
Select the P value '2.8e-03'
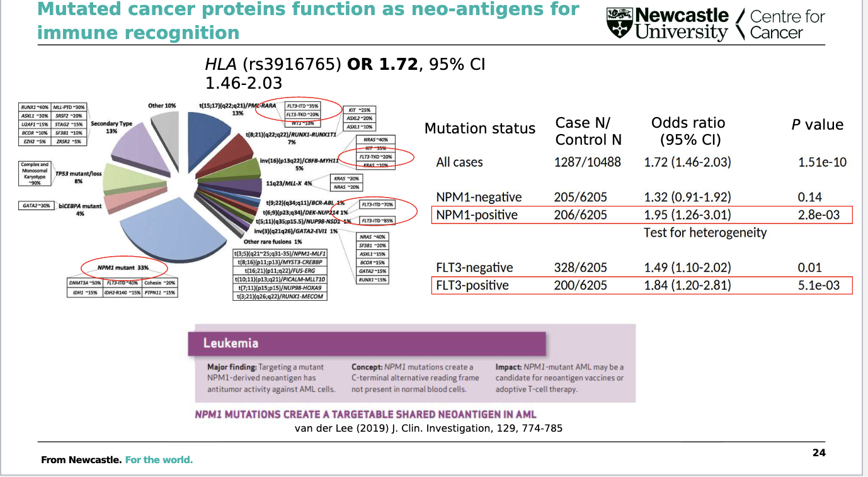[818, 215]
